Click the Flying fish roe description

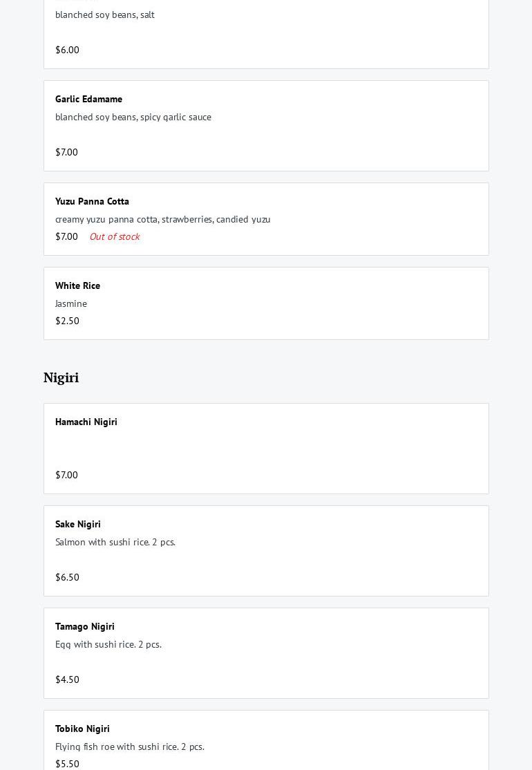tap(130, 746)
